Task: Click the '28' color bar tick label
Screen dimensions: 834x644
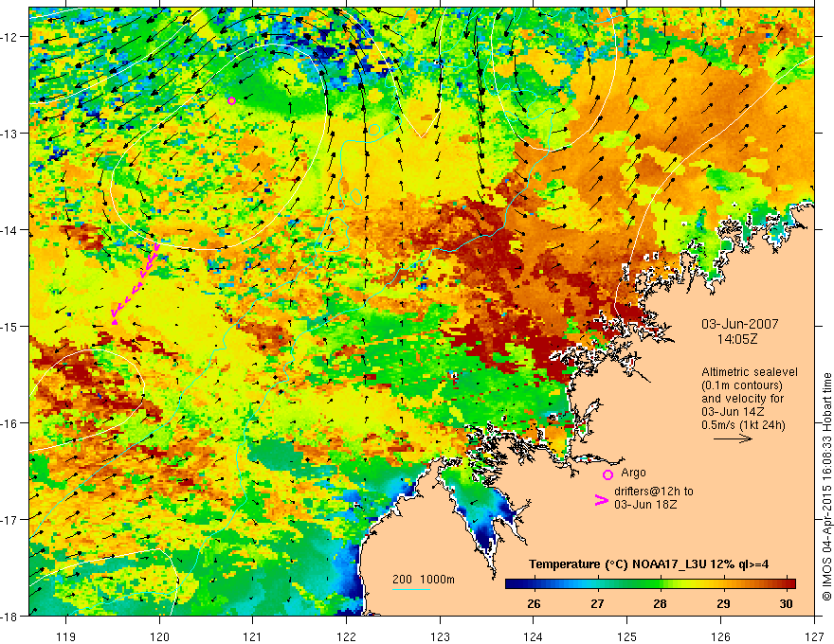Action: pos(660,603)
